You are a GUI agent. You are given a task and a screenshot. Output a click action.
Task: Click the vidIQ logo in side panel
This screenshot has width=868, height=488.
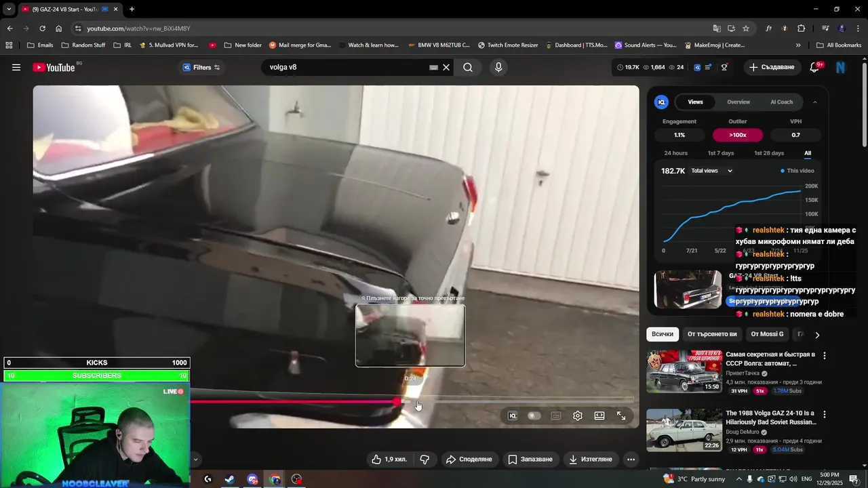point(661,102)
